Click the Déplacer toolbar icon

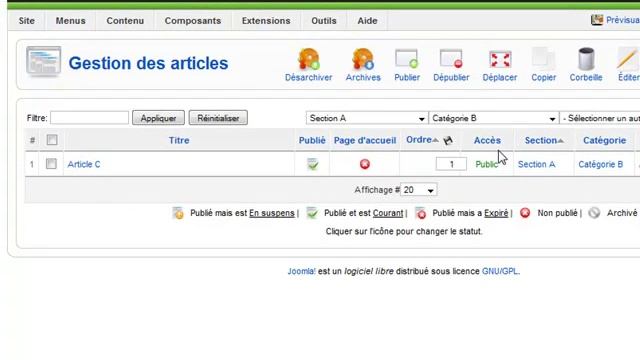coord(500,60)
